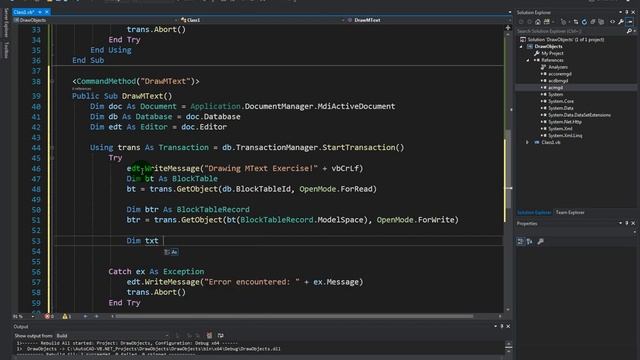Click the Back navigation arrow below editor

(x=85, y=316)
